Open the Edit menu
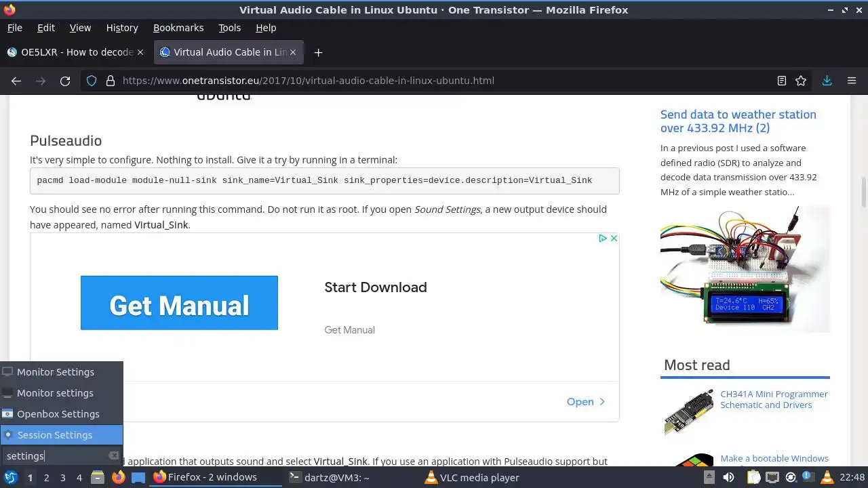Screen dimensions: 868x488 (x=46, y=28)
